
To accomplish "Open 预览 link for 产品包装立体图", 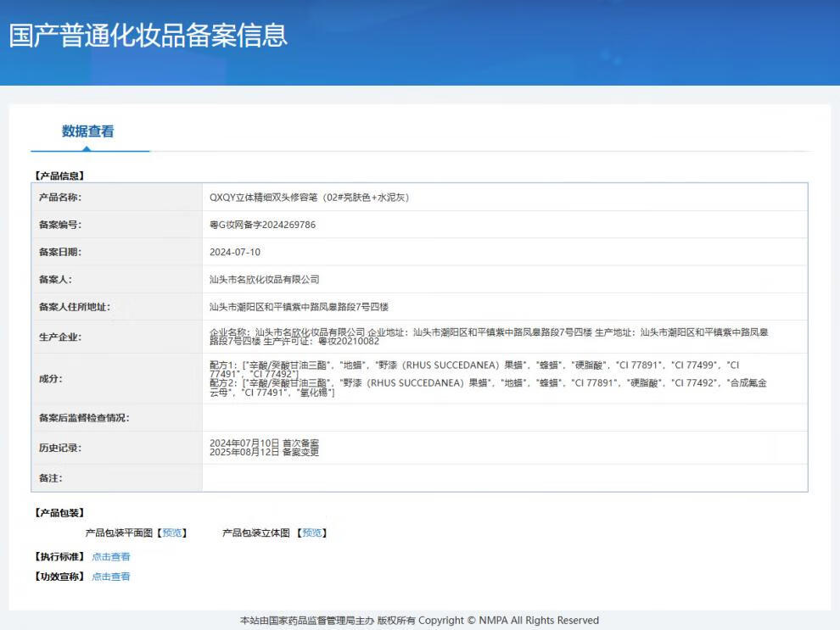I will tap(311, 533).
